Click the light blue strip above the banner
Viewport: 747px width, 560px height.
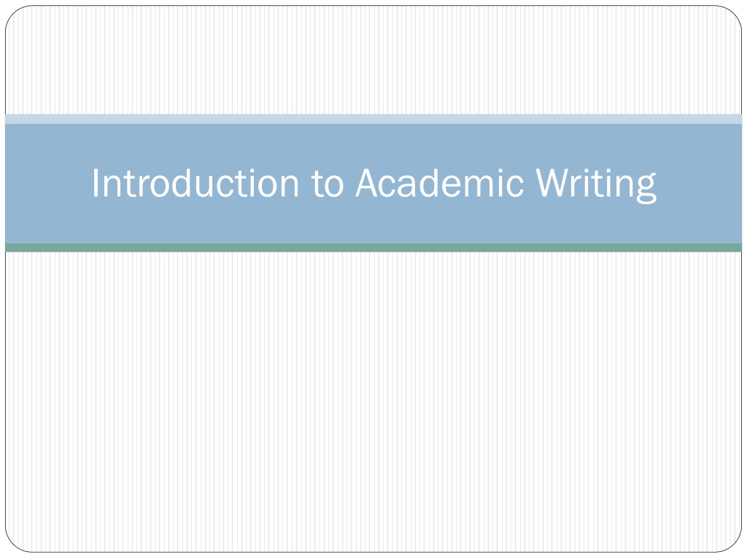tap(373, 119)
